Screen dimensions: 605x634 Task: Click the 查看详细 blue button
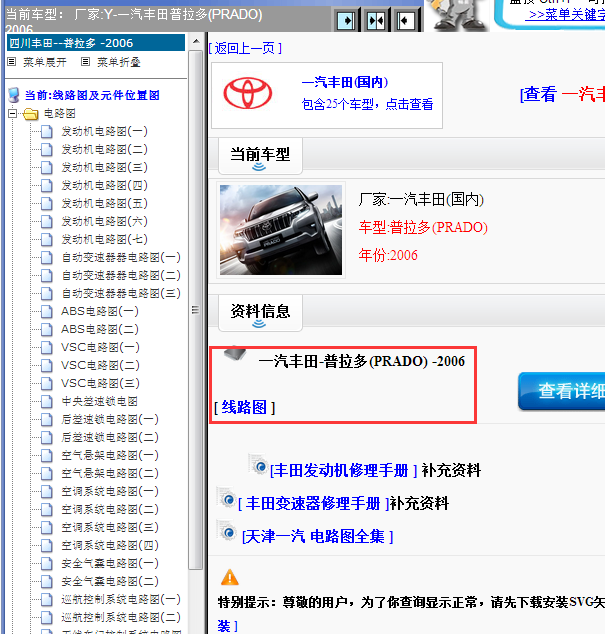(x=562, y=391)
